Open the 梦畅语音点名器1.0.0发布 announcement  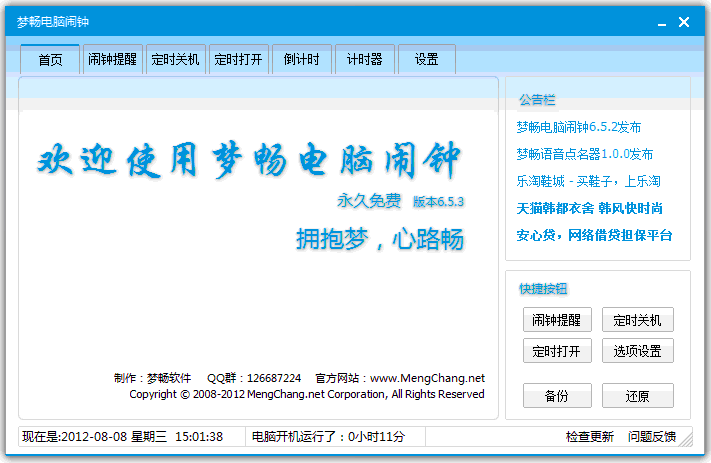pos(584,154)
